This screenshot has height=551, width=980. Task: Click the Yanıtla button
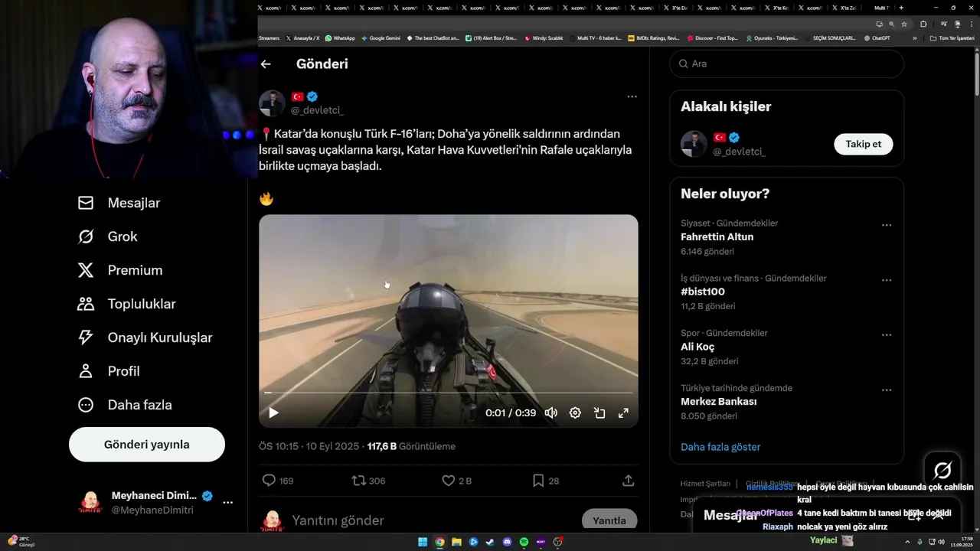[609, 520]
